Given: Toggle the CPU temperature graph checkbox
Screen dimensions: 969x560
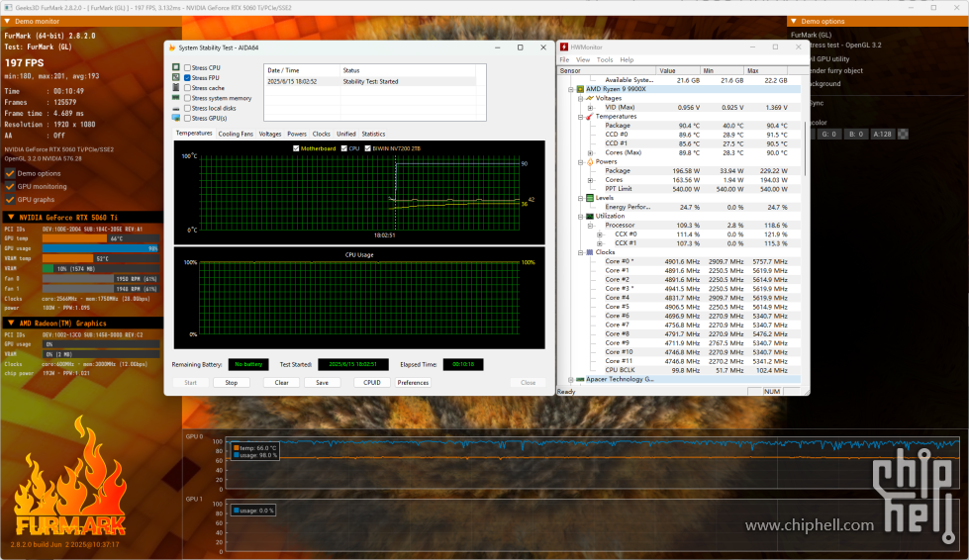Looking at the screenshot, I should pos(344,148).
